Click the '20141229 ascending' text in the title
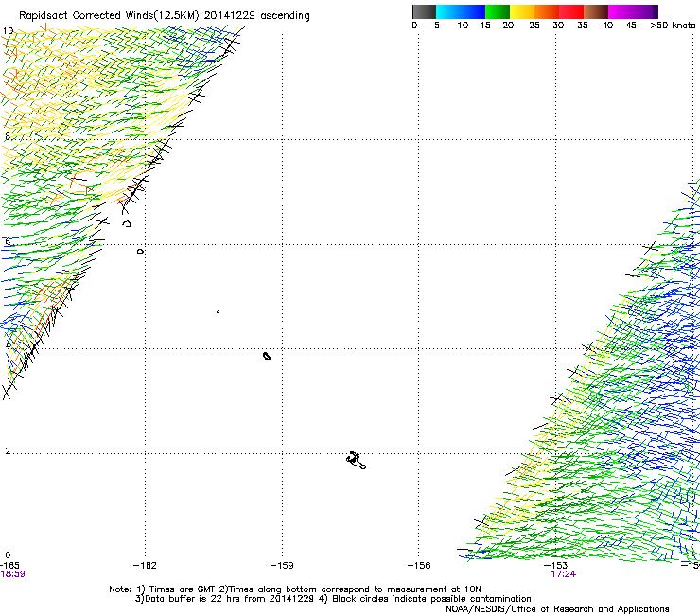The height and width of the screenshot is (615, 700). [x=256, y=16]
